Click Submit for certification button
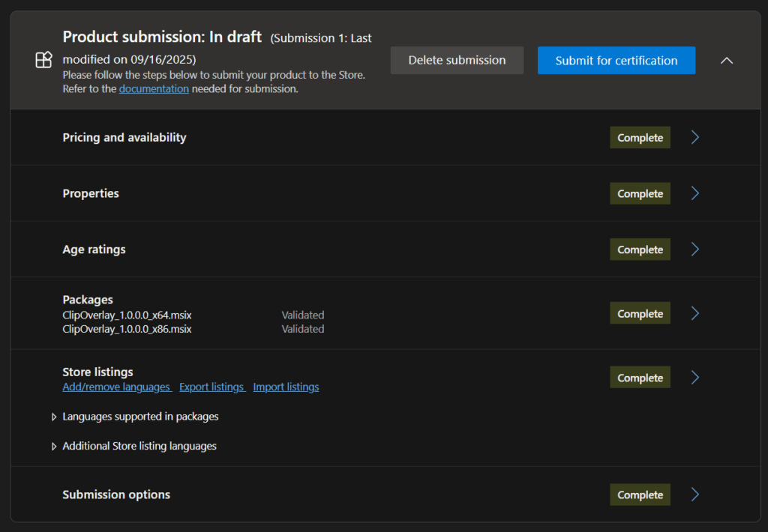768x532 pixels. pos(616,60)
